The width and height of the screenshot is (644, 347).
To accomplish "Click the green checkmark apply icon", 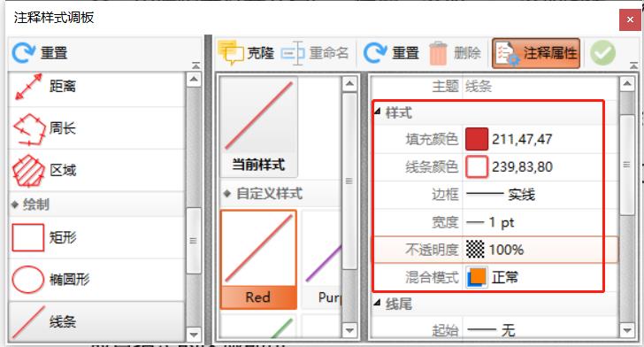I will point(602,52).
